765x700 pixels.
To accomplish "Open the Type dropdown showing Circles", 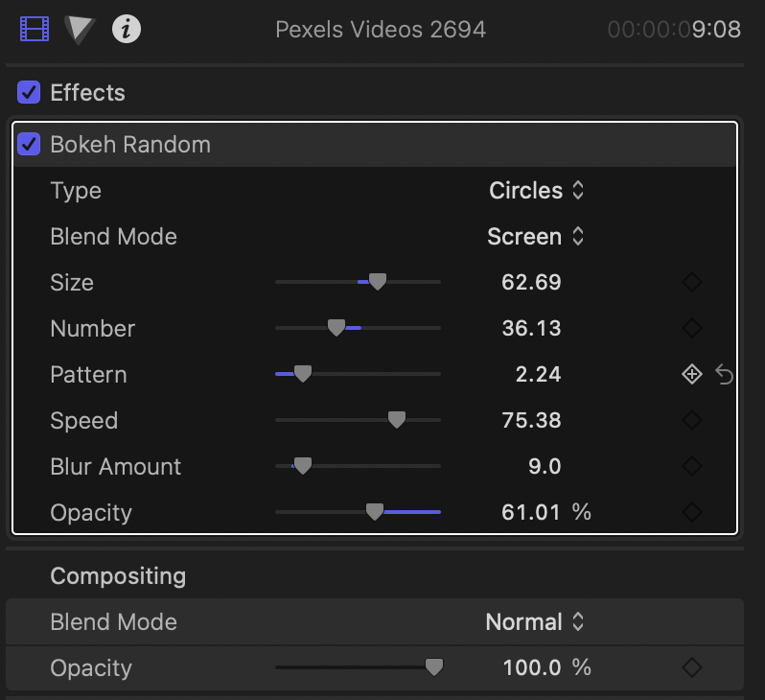I will 536,191.
